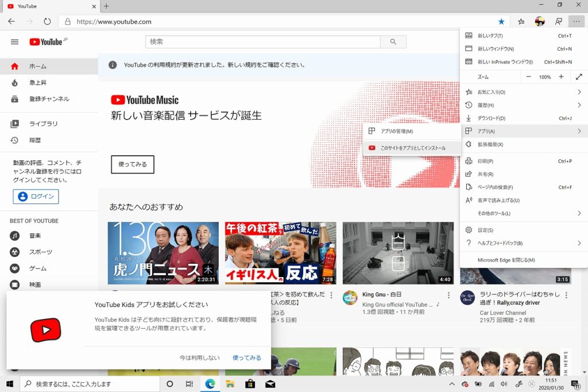Viewport: 588px width, 392px height.
Task: Expand ヘルプとフィードバック submenu
Action: 524,243
